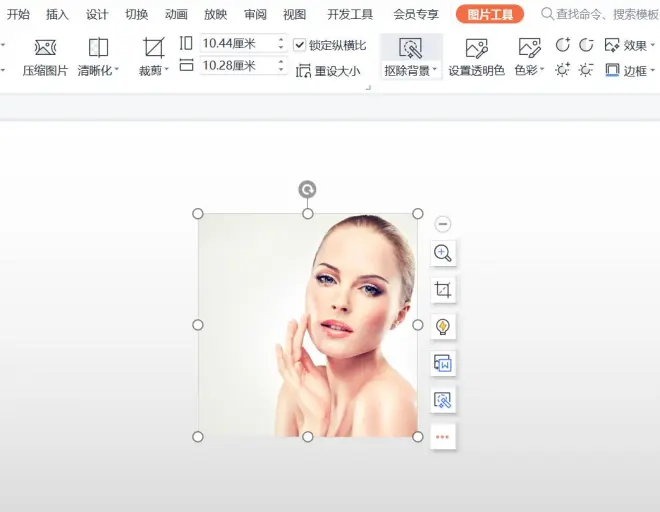This screenshot has width=660, height=512.
Task: Open the Effects (效果) dropdown arrow
Action: point(652,45)
